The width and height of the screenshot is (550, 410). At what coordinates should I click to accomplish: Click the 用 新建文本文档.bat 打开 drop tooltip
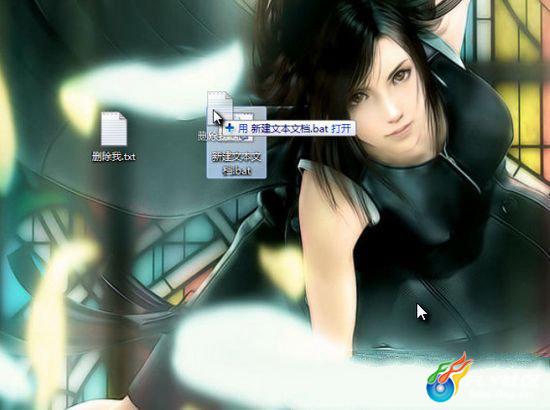[289, 128]
